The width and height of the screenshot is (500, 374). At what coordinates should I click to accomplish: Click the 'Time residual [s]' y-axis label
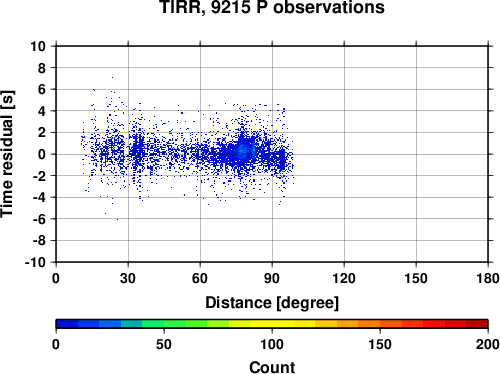point(7,154)
